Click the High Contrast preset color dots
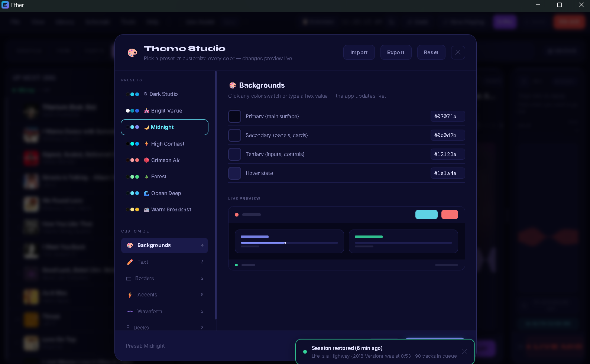This screenshot has height=364, width=590. pos(132,144)
